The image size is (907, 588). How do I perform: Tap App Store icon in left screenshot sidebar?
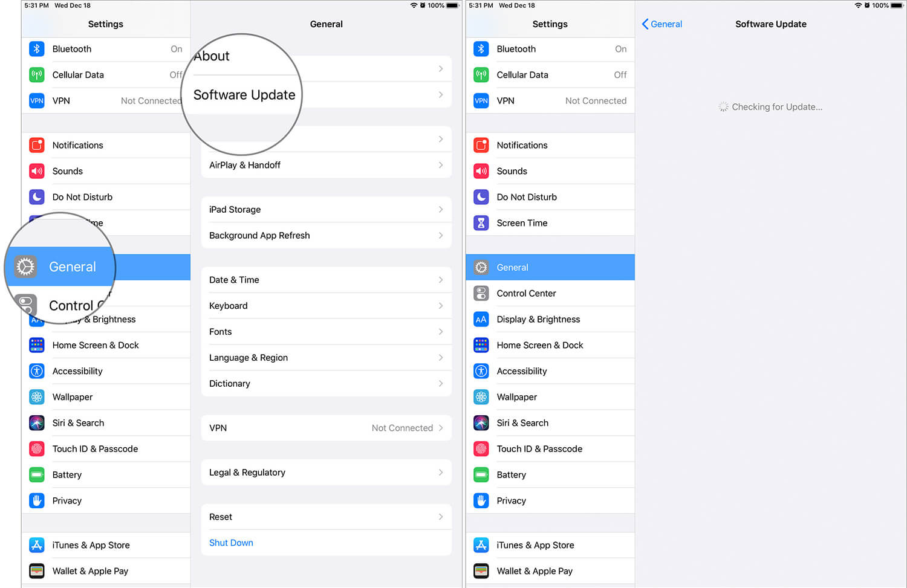(x=37, y=545)
